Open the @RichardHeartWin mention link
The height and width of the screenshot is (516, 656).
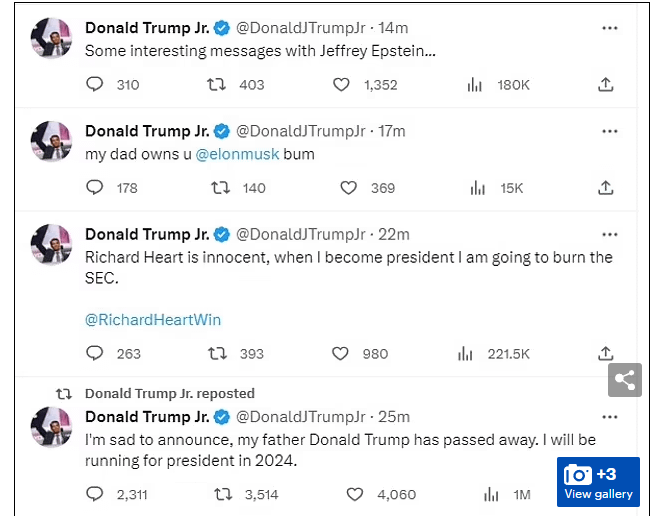(x=153, y=320)
